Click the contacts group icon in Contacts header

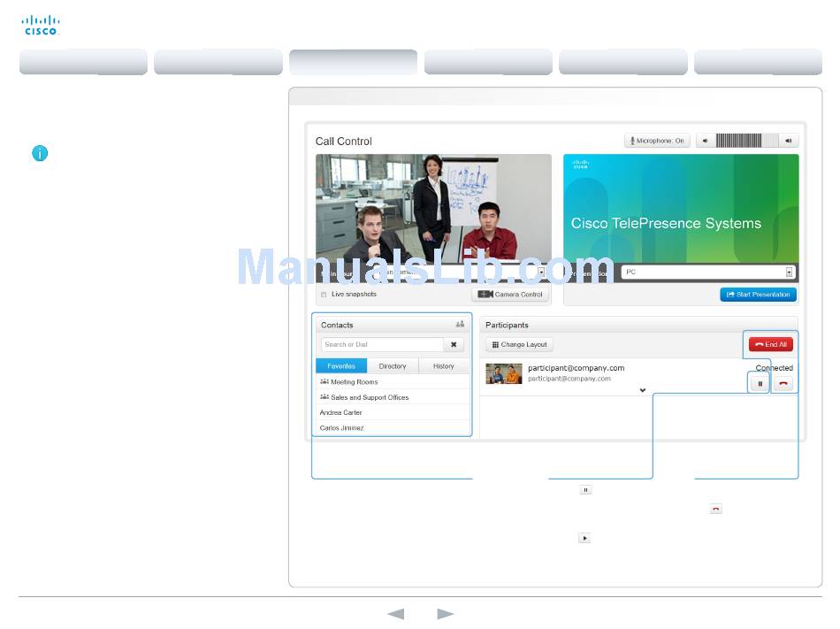coord(460,325)
